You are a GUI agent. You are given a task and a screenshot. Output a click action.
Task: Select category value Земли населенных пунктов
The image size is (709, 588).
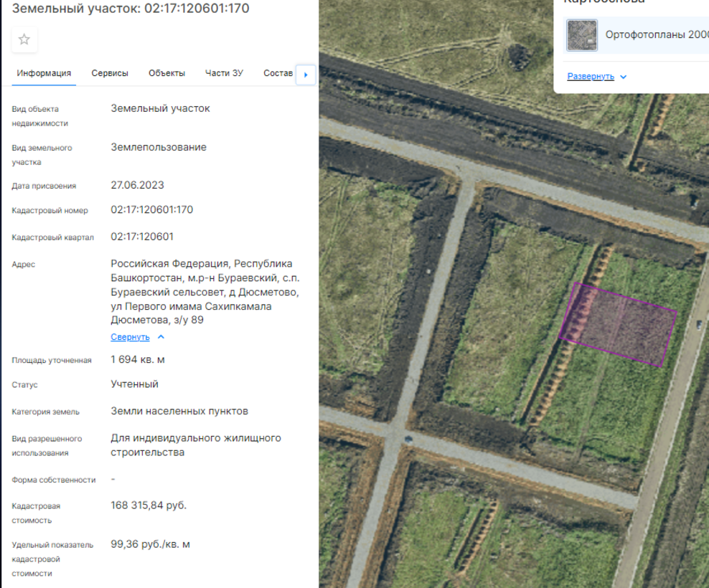tap(179, 412)
